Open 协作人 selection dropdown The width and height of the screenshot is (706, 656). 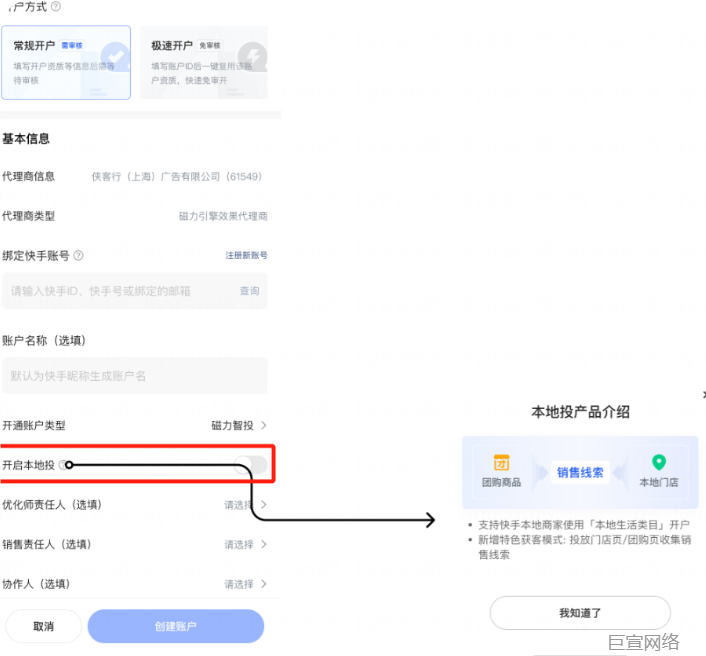click(x=245, y=584)
